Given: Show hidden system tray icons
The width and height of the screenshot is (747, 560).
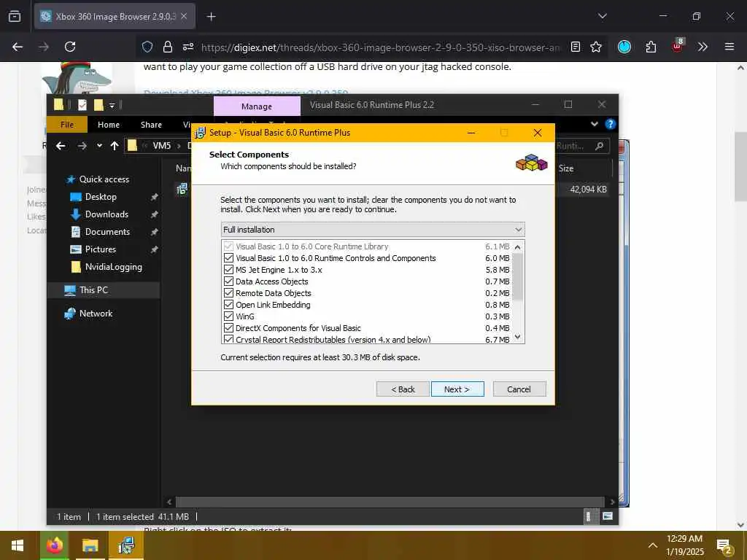Looking at the screenshot, I should click(x=653, y=545).
